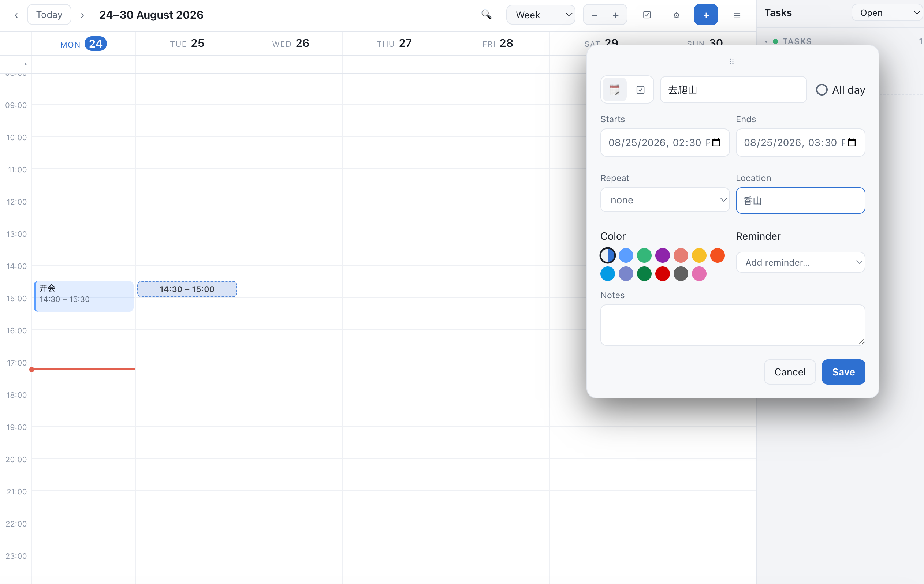
Task: Select the 14:30 – 15:00 draft event
Action: pyautogui.click(x=187, y=289)
